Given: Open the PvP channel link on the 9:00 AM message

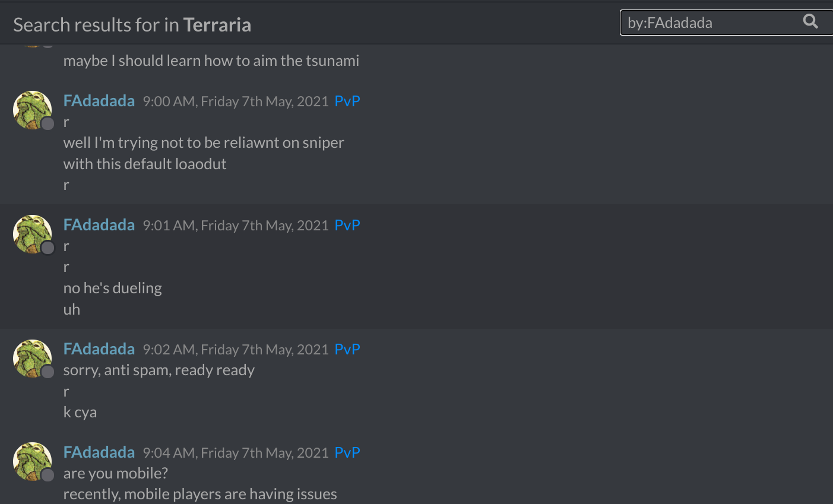Looking at the screenshot, I should (x=347, y=101).
